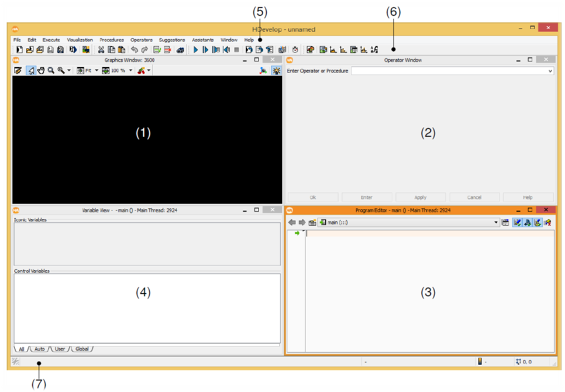Switch to the All tab in Variable View
Image resolution: width=565 pixels, height=392 pixels.
(x=22, y=349)
